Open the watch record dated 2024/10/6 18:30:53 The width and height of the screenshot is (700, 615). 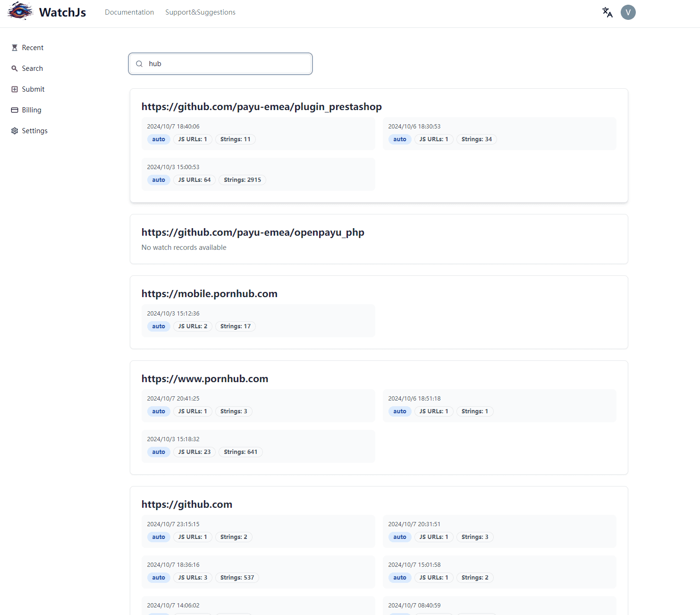point(499,134)
